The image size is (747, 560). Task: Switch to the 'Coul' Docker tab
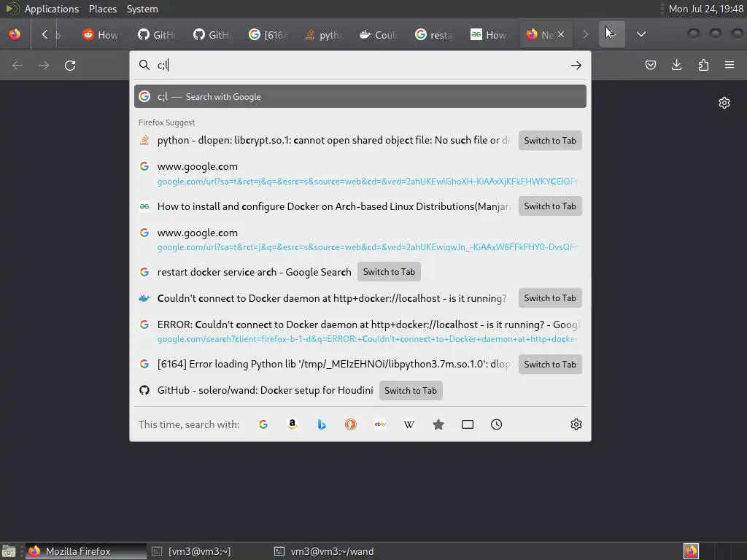point(379,34)
